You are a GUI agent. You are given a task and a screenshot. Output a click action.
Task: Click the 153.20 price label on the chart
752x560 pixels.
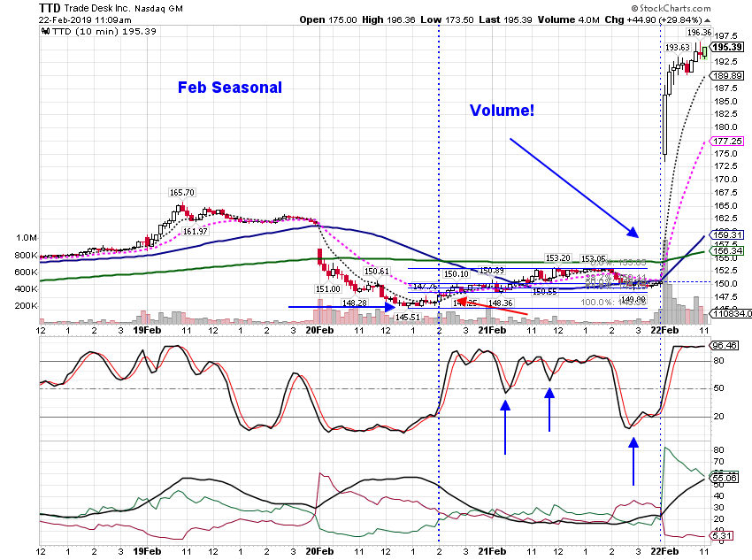point(557,258)
